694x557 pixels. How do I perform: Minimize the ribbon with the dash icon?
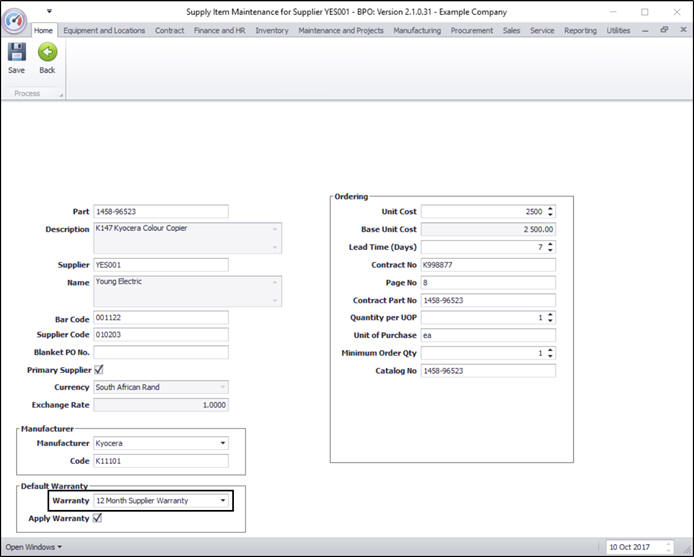(x=645, y=31)
